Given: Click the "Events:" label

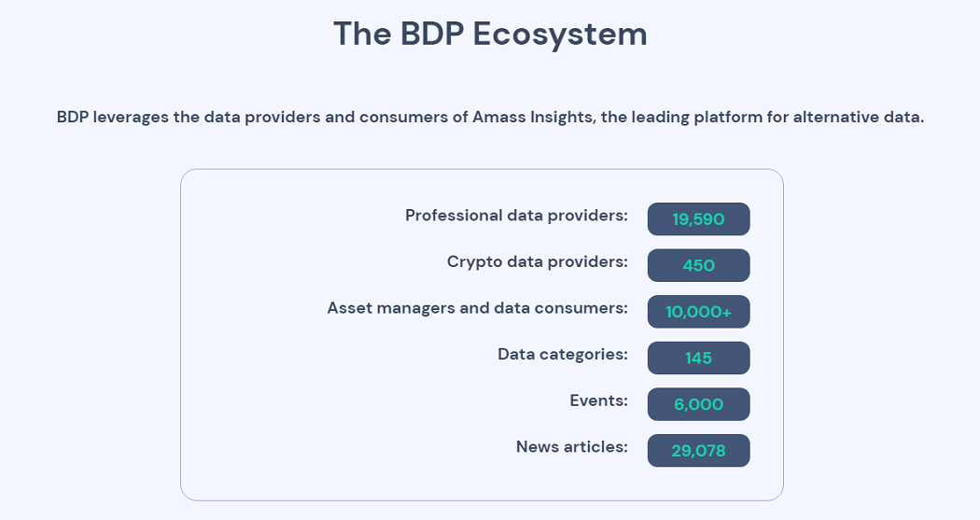Looking at the screenshot, I should pyautogui.click(x=599, y=401).
